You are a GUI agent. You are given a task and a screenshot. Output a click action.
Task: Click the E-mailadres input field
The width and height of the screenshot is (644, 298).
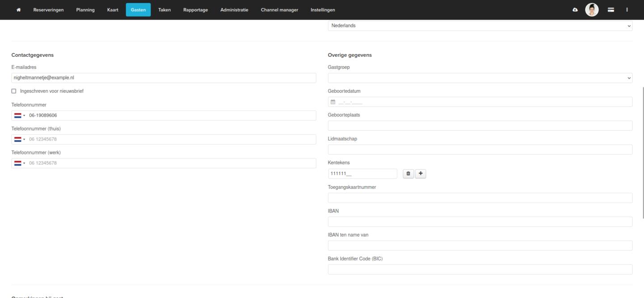coord(164,78)
